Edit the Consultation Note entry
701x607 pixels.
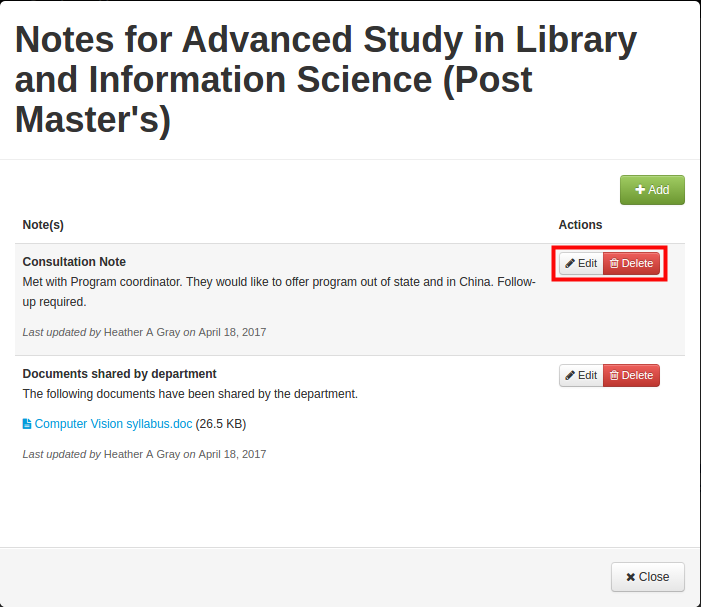581,263
